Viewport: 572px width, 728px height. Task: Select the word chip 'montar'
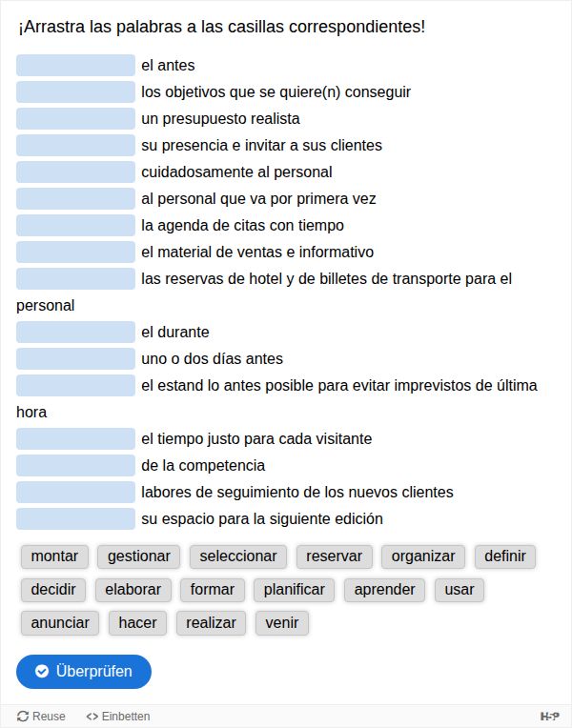[54, 556]
